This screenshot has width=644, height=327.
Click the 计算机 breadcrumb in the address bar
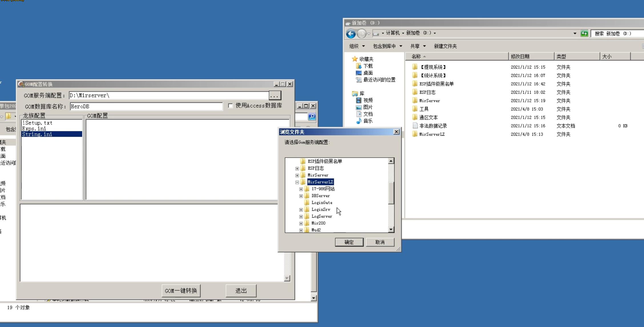click(393, 33)
